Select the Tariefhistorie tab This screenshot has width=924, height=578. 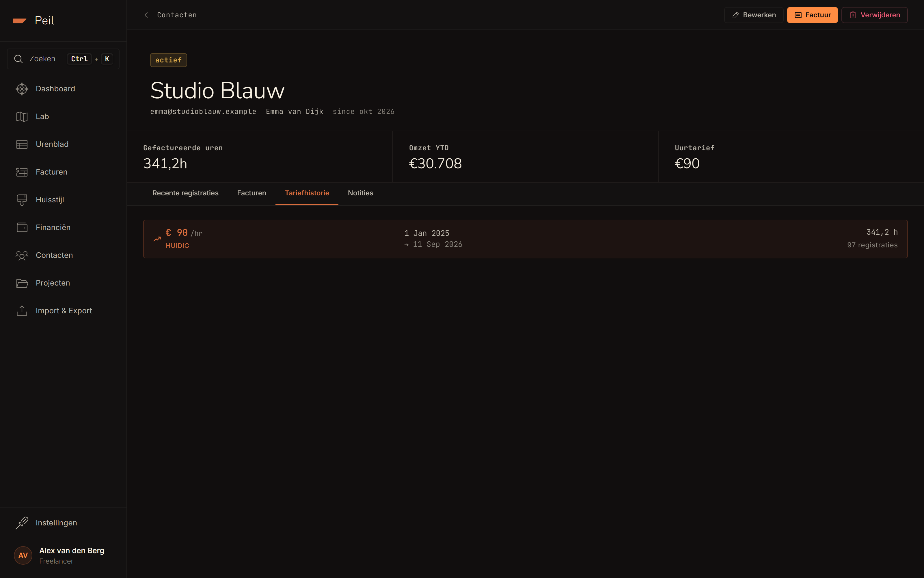pos(307,193)
